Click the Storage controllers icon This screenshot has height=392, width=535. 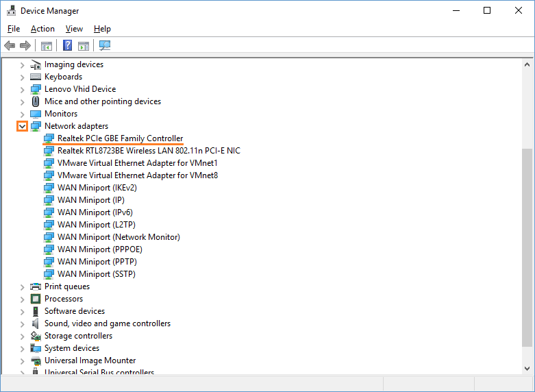tap(36, 336)
